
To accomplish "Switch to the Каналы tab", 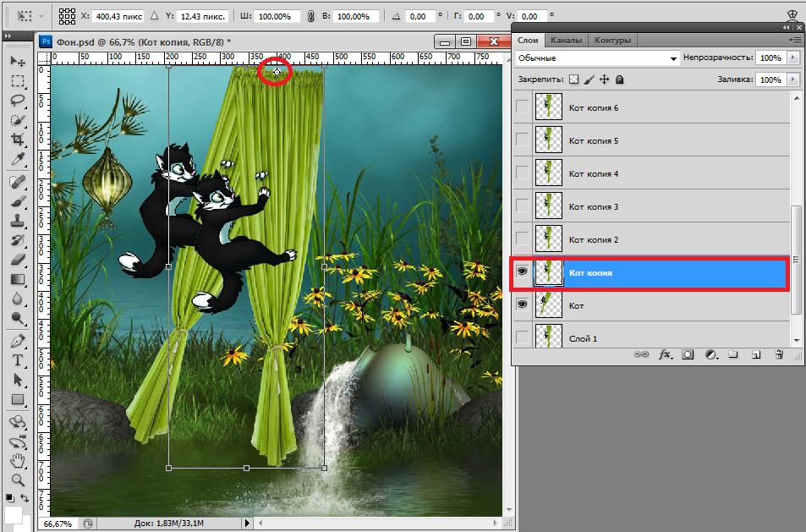I will coord(566,40).
